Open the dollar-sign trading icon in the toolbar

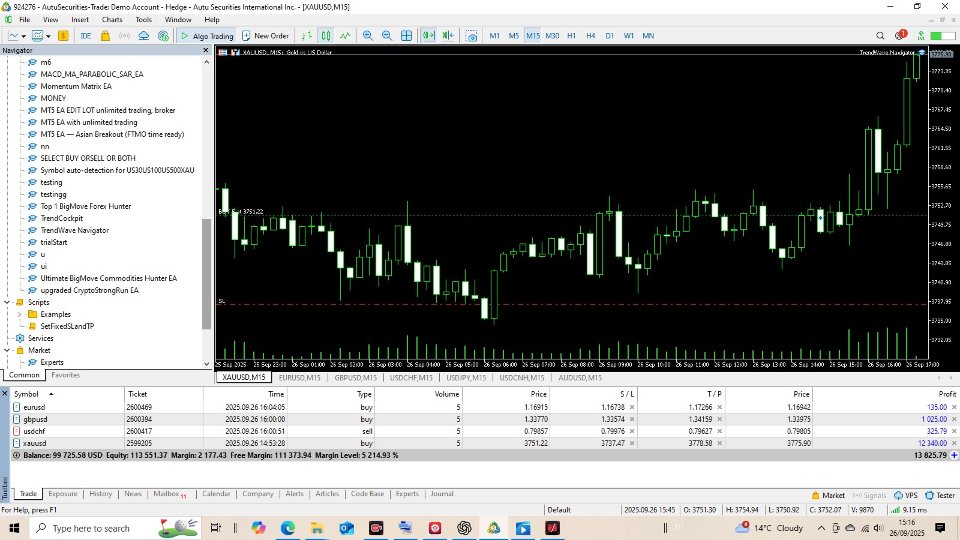coord(63,36)
